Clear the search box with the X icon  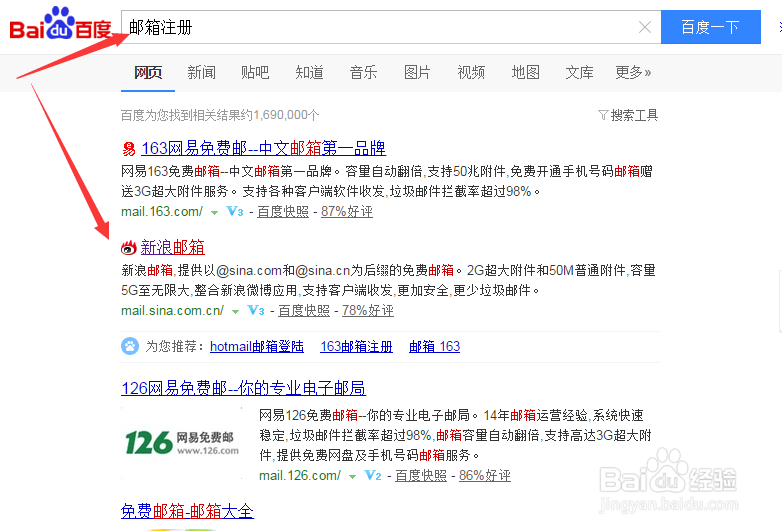pyautogui.click(x=645, y=27)
